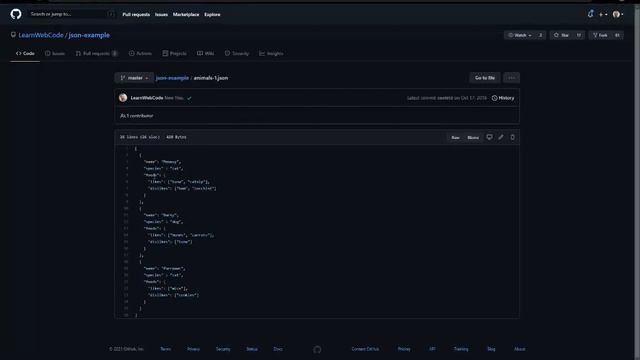Viewport: 640px width, 360px height.
Task: Open json-example breadcrumb link
Action: coord(172,78)
